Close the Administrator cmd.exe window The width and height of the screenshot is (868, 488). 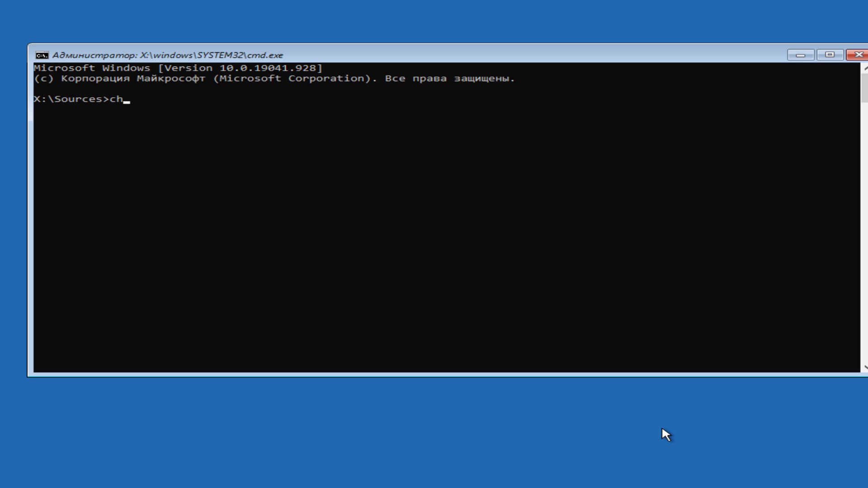click(858, 55)
